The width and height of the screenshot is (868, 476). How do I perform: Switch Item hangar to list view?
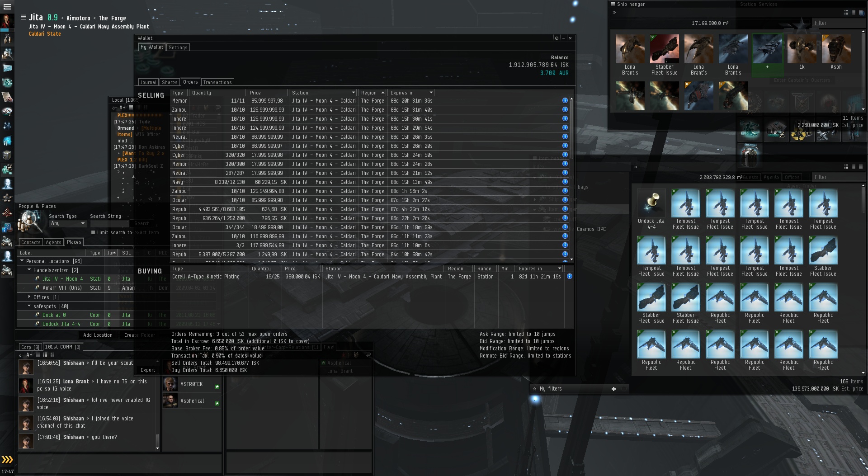click(861, 166)
